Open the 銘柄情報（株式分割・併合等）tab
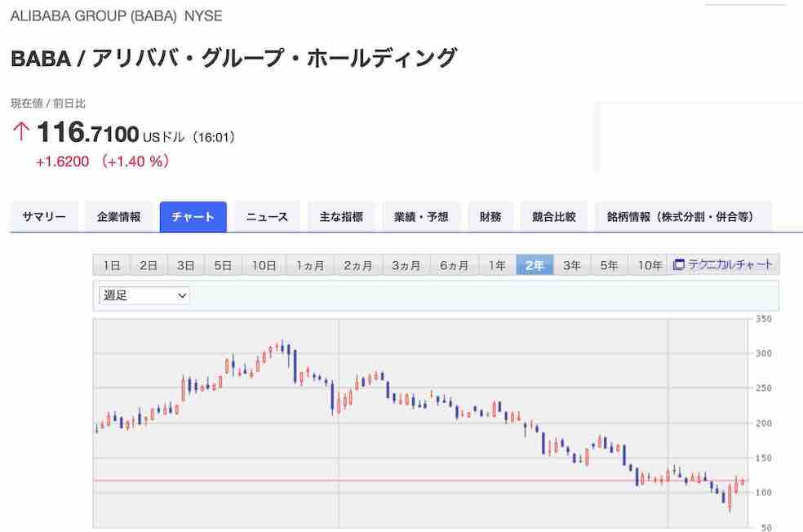This screenshot has width=803, height=532. [683, 217]
